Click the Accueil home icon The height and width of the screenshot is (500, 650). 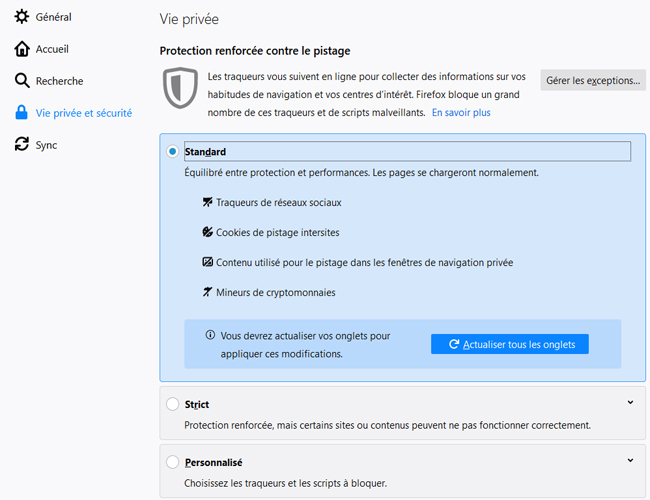tap(22, 49)
